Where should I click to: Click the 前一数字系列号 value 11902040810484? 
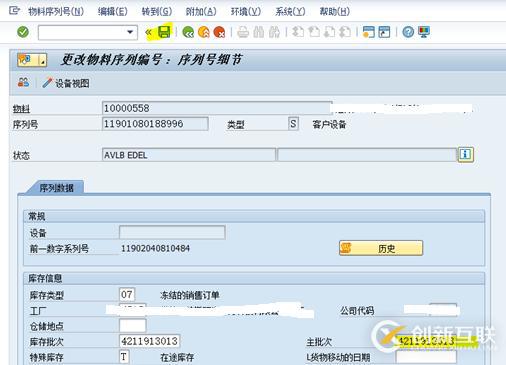click(155, 248)
